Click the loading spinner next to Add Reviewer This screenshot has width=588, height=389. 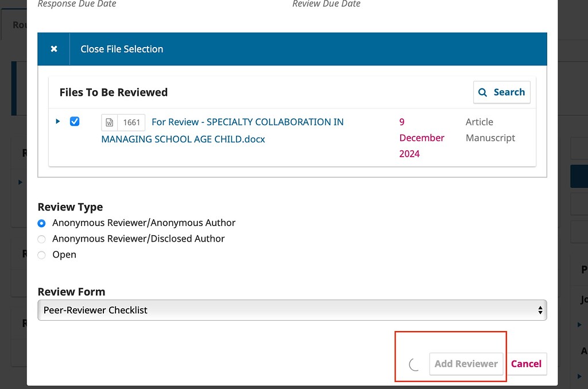[x=413, y=364]
